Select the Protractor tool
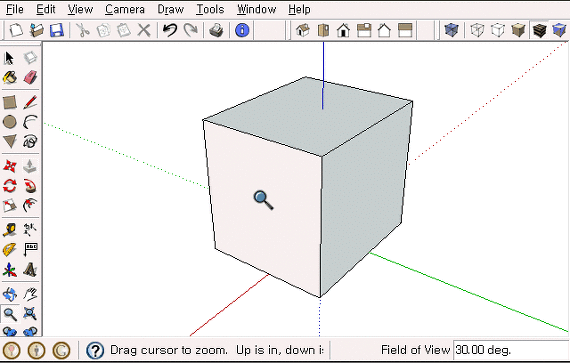The height and width of the screenshot is (363, 570). (10, 250)
